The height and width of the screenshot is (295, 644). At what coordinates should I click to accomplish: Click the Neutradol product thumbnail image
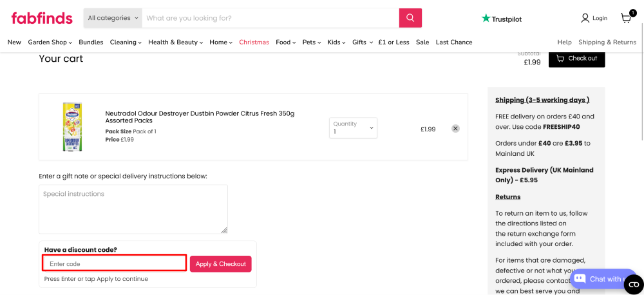pos(72,126)
